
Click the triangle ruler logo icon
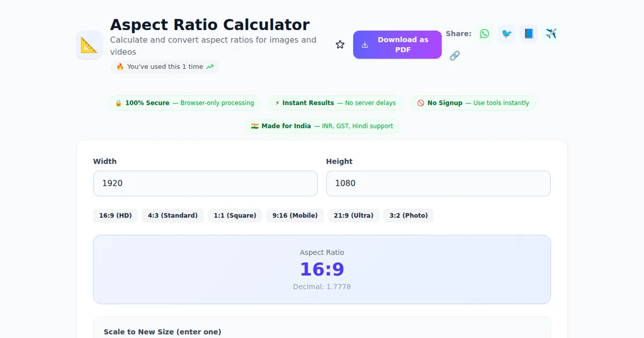89,45
